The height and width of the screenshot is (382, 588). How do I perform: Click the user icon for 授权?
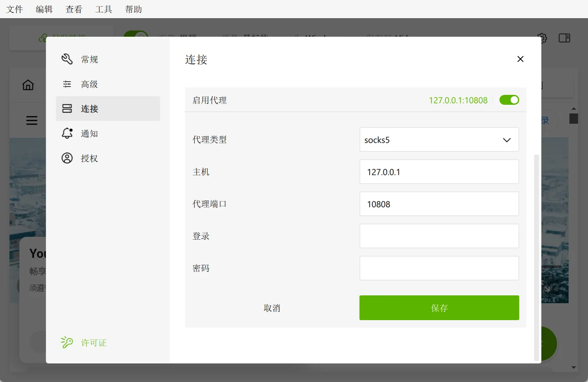67,158
